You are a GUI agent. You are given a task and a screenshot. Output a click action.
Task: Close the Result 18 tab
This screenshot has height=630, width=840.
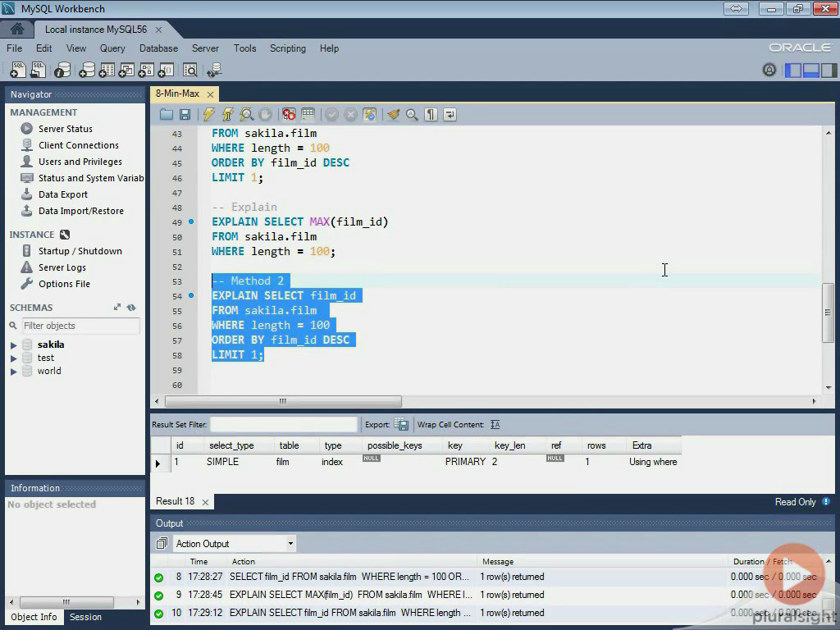[x=205, y=502]
